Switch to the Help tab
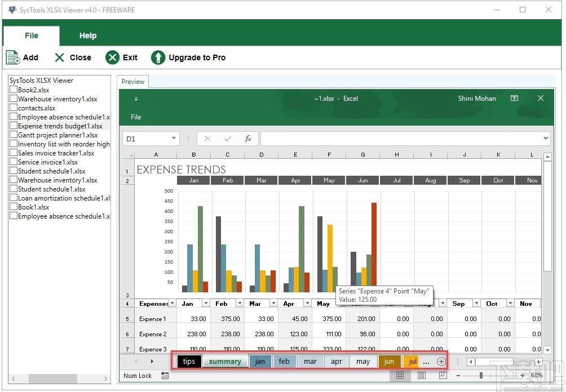Viewport: 566px width, 392px height. click(x=87, y=35)
